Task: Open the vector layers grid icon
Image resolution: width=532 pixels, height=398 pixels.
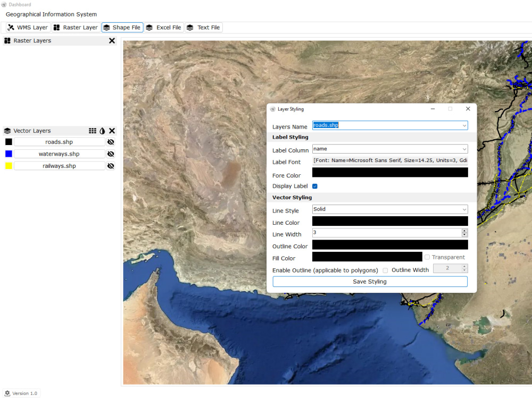Action: (93, 131)
